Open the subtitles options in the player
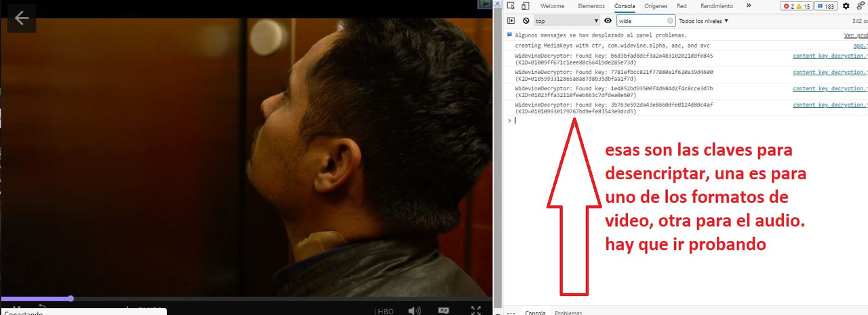Image resolution: width=868 pixels, height=315 pixels. pos(443,310)
